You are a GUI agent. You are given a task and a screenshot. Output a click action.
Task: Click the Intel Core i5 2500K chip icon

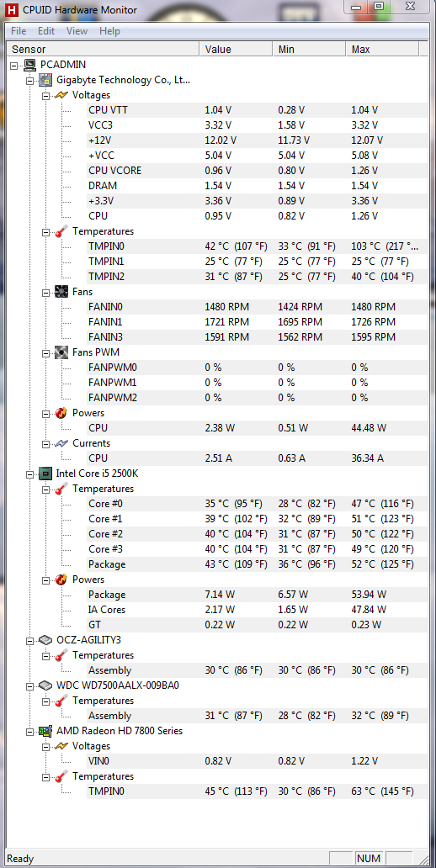(x=45, y=474)
